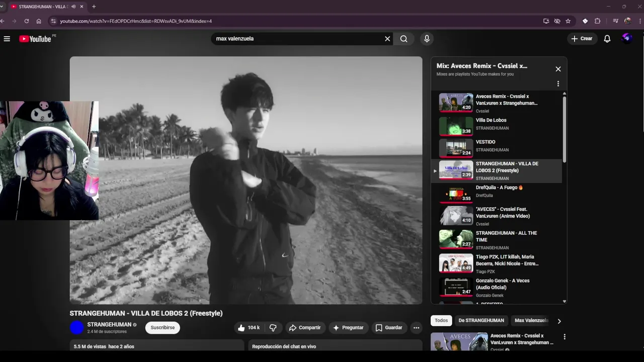Viewport: 644px width, 362px height.
Task: Play AVECES Anime Video entry
Action: pyautogui.click(x=497, y=216)
